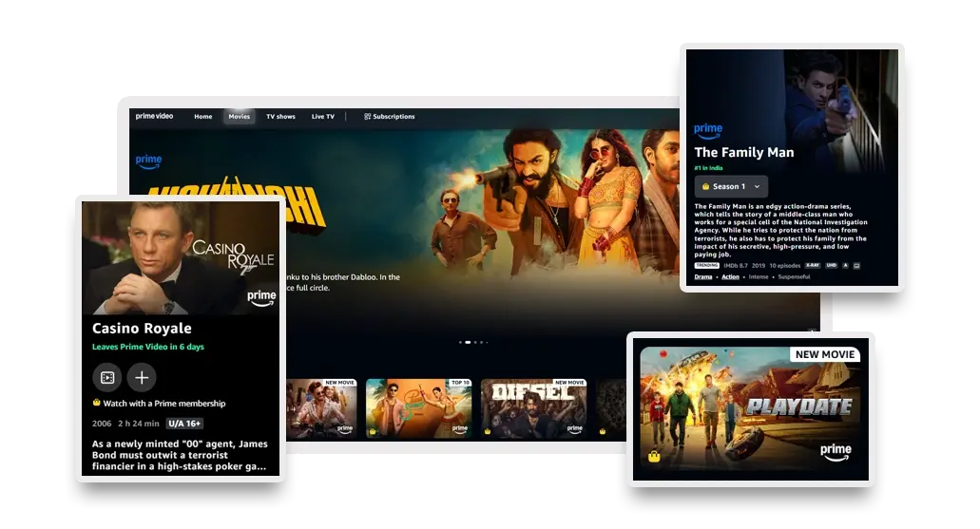Click '10 episodes' in The Family Man details

pos(785,265)
